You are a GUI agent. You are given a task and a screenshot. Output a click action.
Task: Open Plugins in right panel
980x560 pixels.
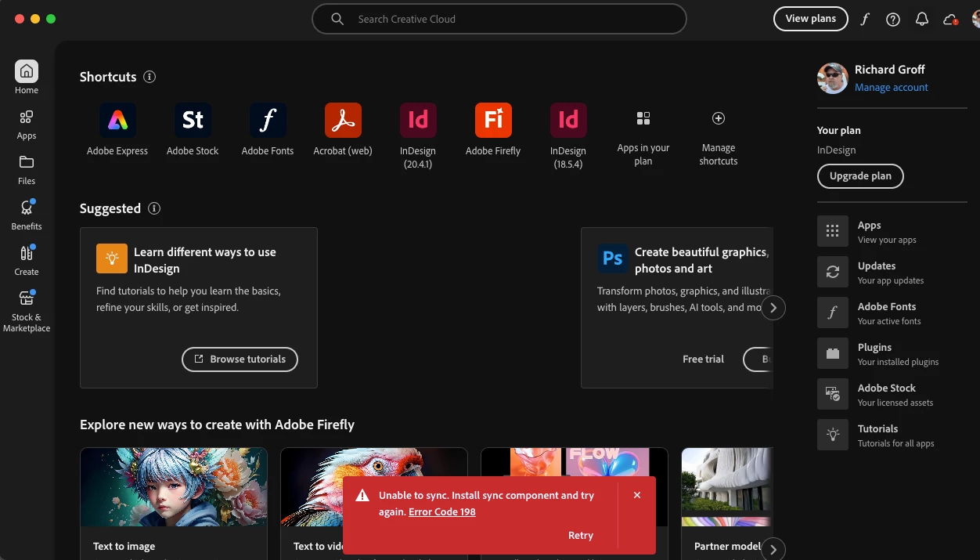pos(892,354)
